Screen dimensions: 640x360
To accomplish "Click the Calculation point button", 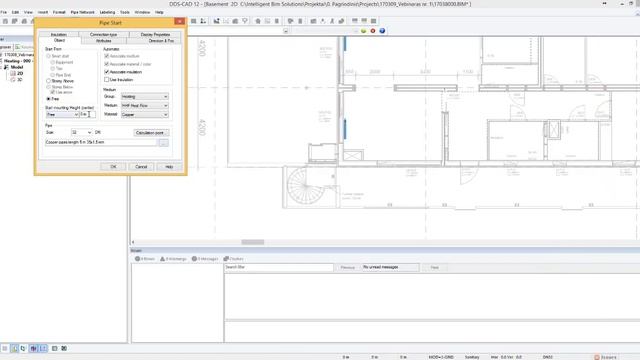I will [150, 133].
